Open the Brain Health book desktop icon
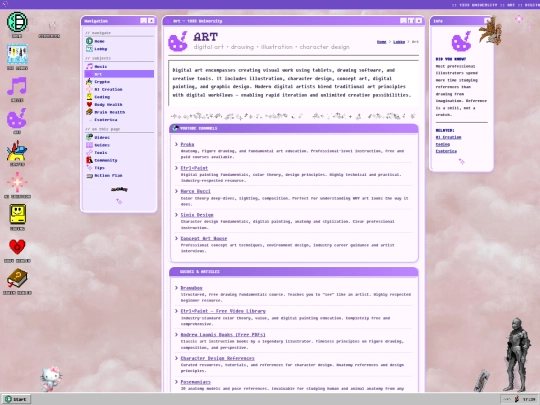This screenshot has width=540, height=405. (x=17, y=278)
